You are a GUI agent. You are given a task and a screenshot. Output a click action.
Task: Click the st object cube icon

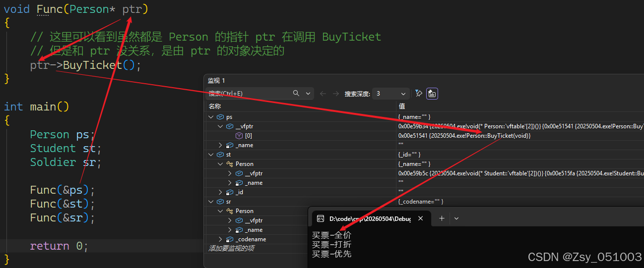220,155
